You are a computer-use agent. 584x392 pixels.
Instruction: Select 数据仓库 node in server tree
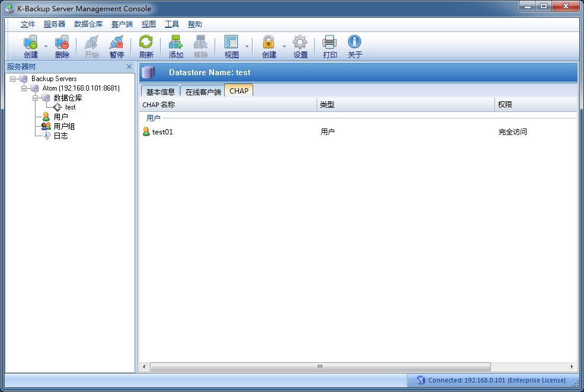(x=68, y=98)
